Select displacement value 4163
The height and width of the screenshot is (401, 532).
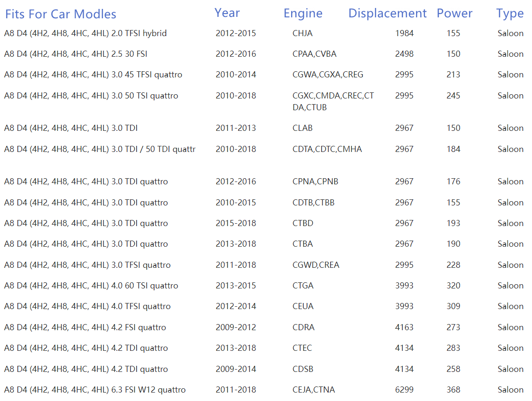(x=404, y=327)
